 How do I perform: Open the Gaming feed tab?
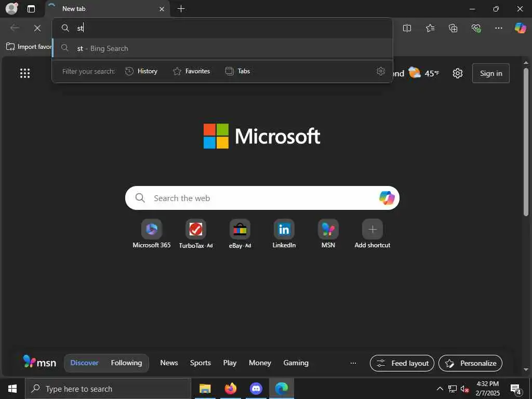point(296,363)
